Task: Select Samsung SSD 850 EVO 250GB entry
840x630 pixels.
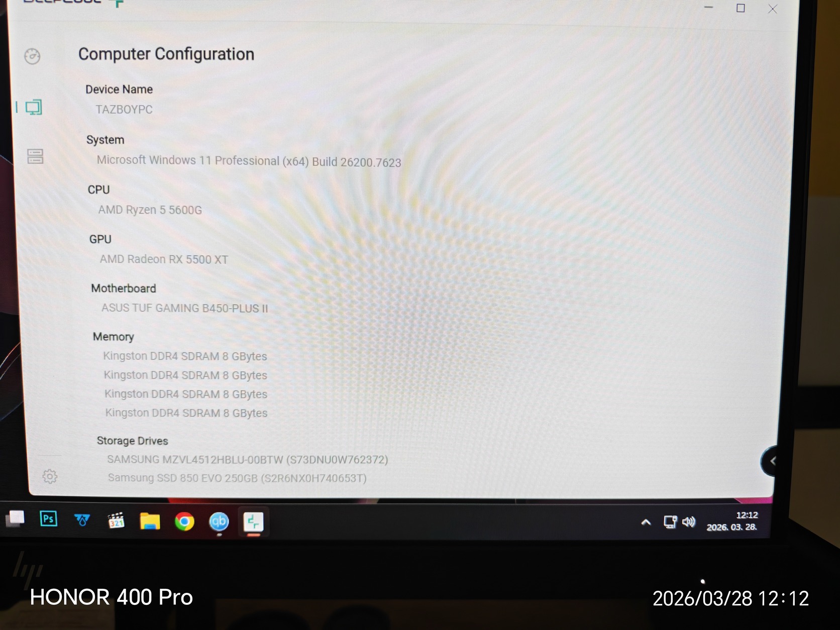Action: click(x=237, y=478)
